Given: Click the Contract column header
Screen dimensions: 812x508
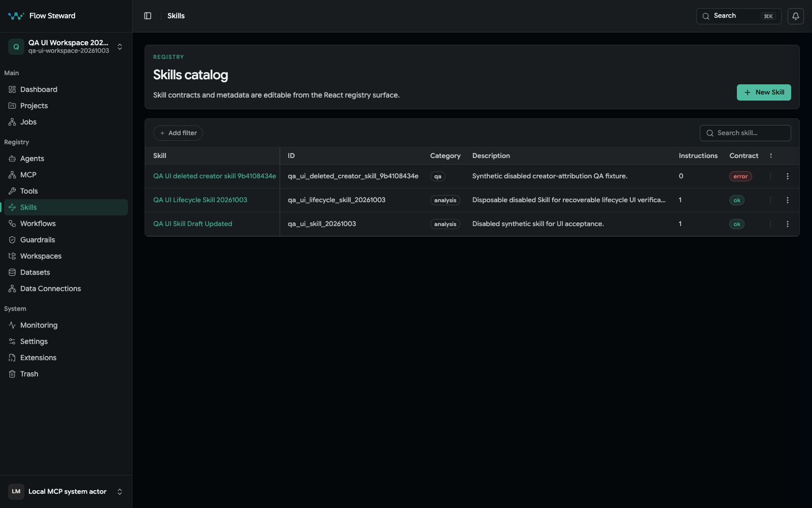Looking at the screenshot, I should [744, 156].
